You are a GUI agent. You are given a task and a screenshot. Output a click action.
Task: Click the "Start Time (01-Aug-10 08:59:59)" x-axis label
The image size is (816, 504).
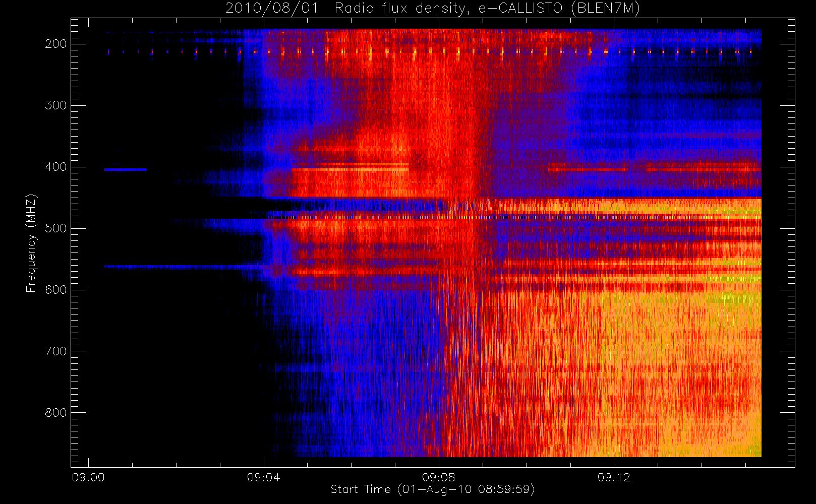pyautogui.click(x=432, y=489)
